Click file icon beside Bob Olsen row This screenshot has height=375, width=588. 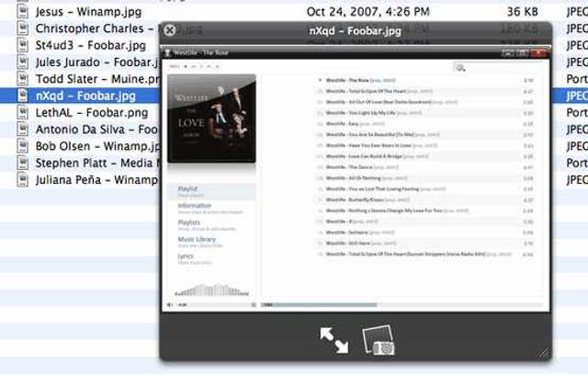pos(23,146)
